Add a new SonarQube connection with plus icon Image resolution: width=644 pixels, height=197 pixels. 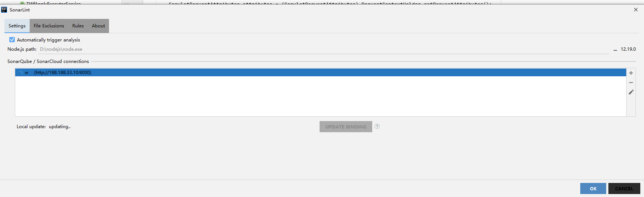point(631,73)
